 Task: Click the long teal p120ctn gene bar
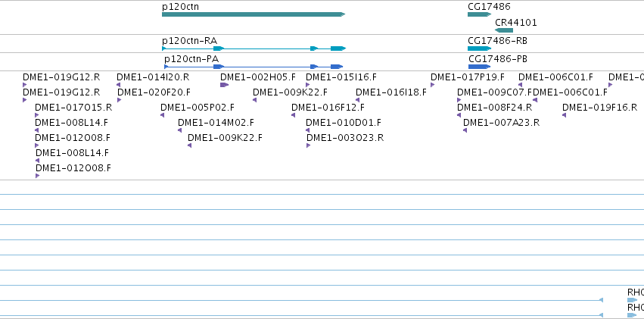[254, 14]
